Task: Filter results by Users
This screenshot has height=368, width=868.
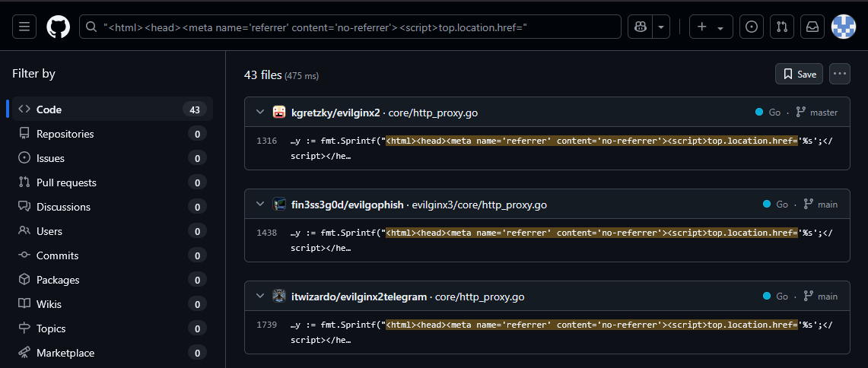Action: point(113,231)
